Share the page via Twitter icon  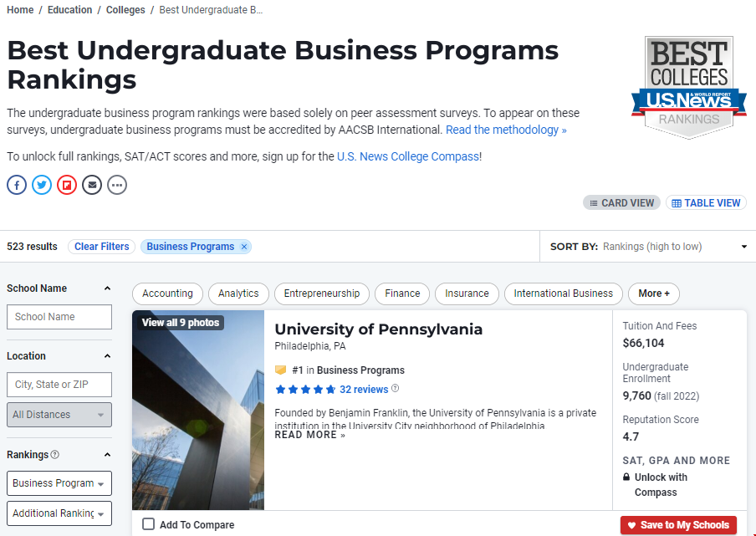pos(42,184)
